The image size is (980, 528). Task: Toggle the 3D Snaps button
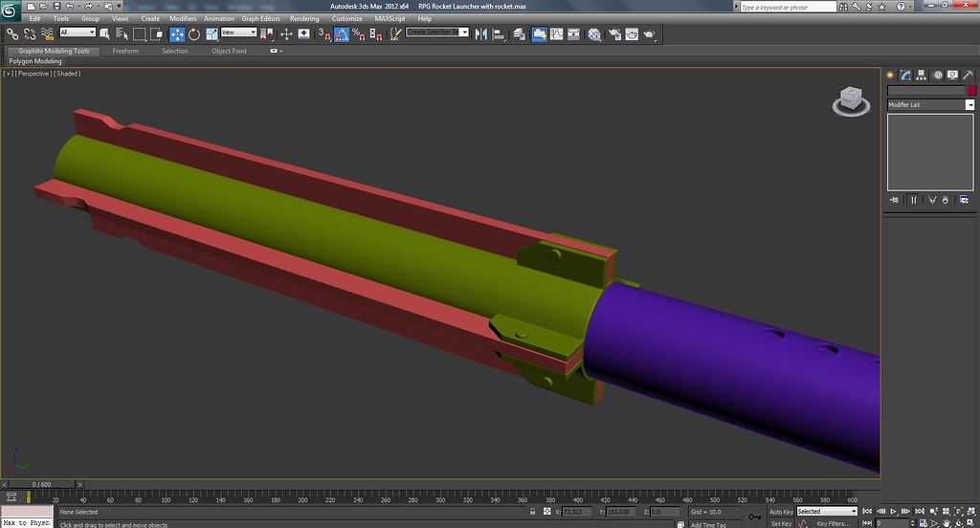point(324,33)
